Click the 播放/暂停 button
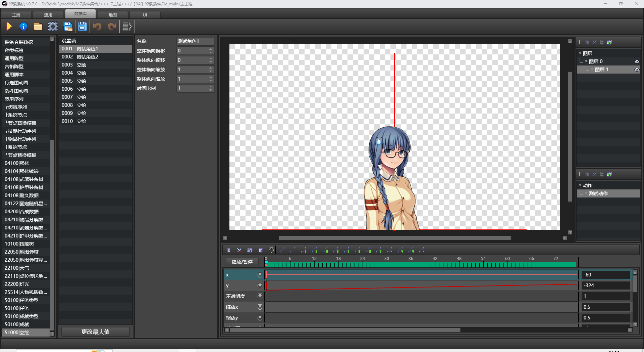The height and width of the screenshot is (352, 644). tap(242, 262)
